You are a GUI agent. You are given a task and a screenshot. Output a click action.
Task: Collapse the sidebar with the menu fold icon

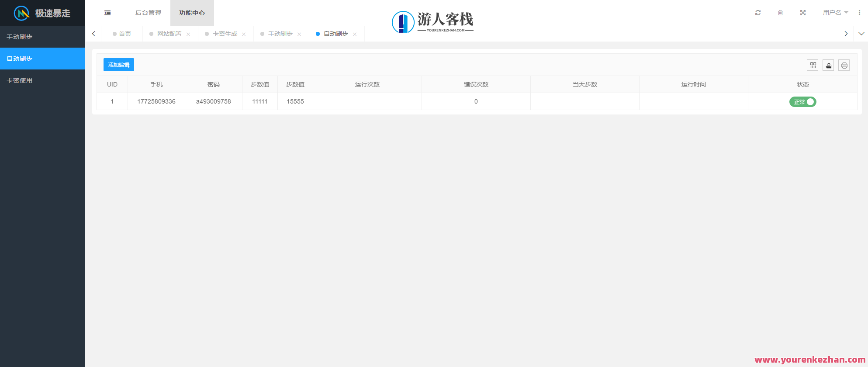107,13
